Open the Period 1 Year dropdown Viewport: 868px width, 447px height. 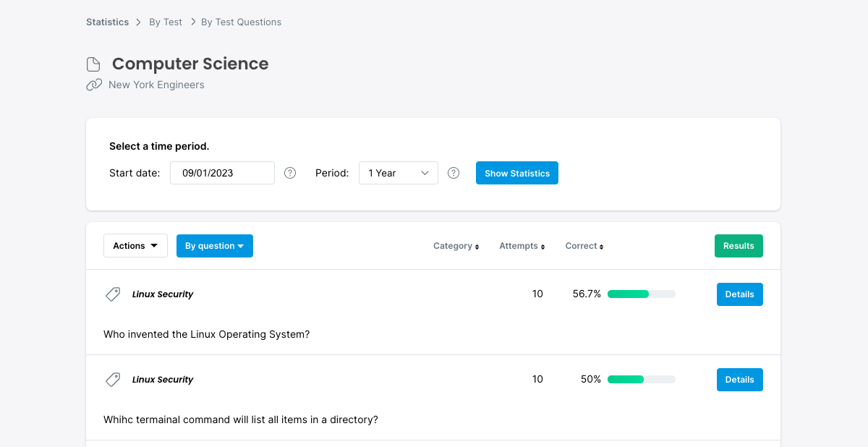coord(398,173)
